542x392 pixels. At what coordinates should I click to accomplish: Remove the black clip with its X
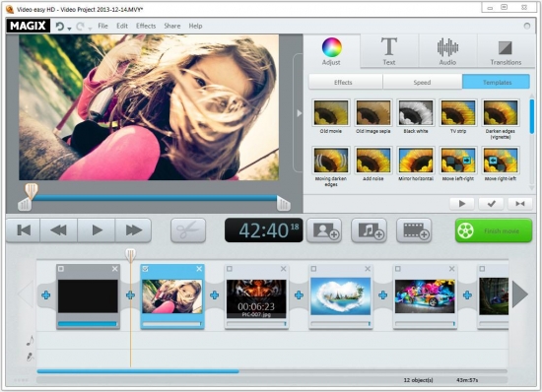(x=114, y=269)
